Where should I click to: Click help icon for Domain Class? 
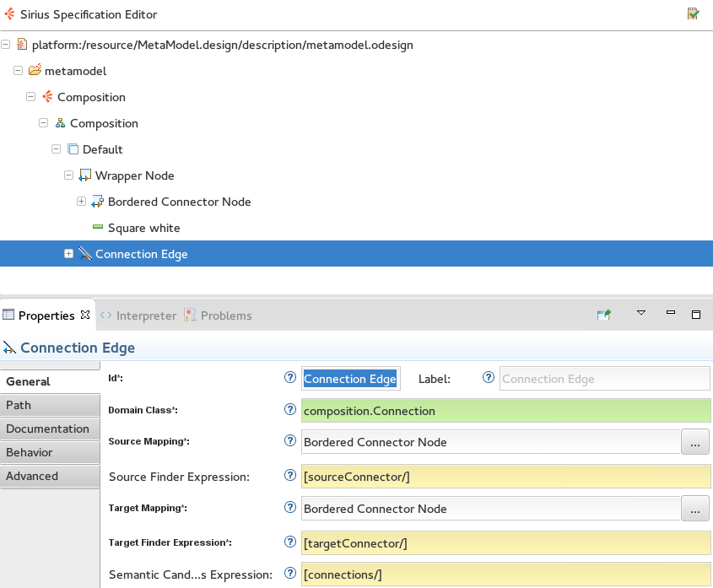pos(290,409)
